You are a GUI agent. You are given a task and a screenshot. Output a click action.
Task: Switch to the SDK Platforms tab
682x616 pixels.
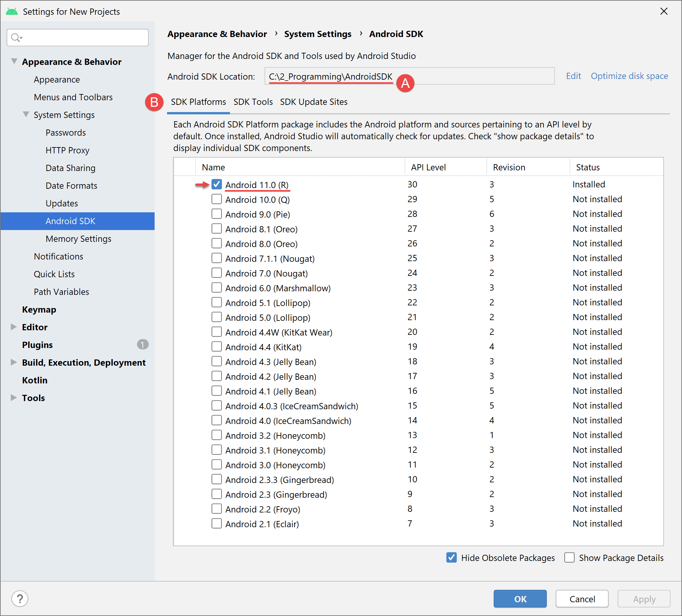point(198,102)
